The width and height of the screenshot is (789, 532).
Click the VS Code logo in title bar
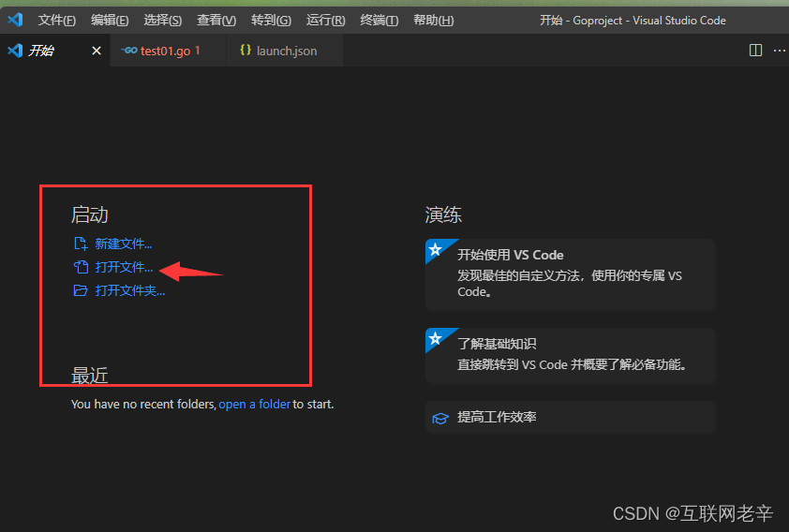(x=15, y=20)
